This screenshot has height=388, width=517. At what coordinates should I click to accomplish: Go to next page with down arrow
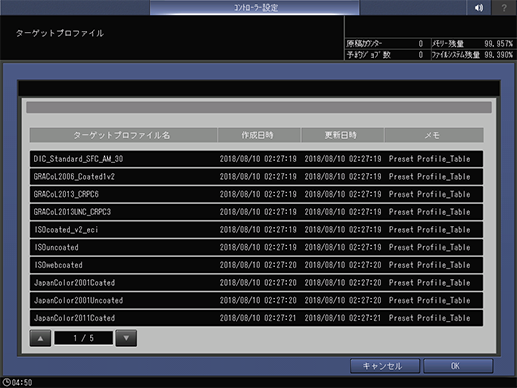tap(126, 338)
